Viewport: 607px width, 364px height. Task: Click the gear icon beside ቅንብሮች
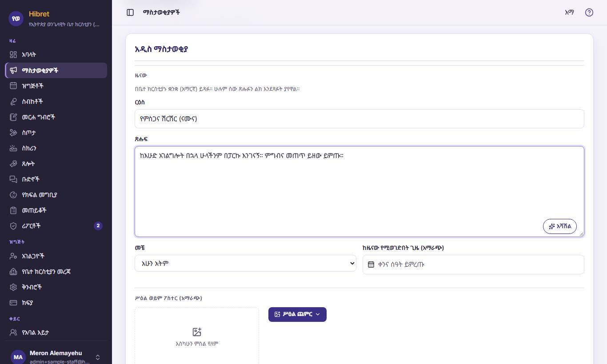click(x=13, y=287)
